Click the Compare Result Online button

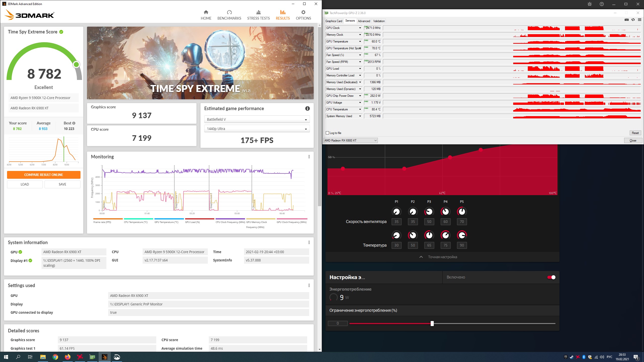point(44,175)
